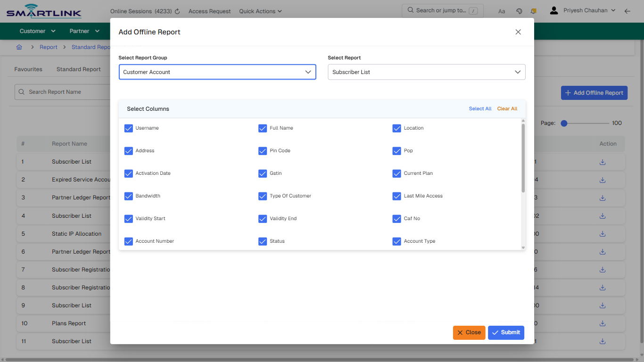Click the Clear All link

[x=507, y=108]
